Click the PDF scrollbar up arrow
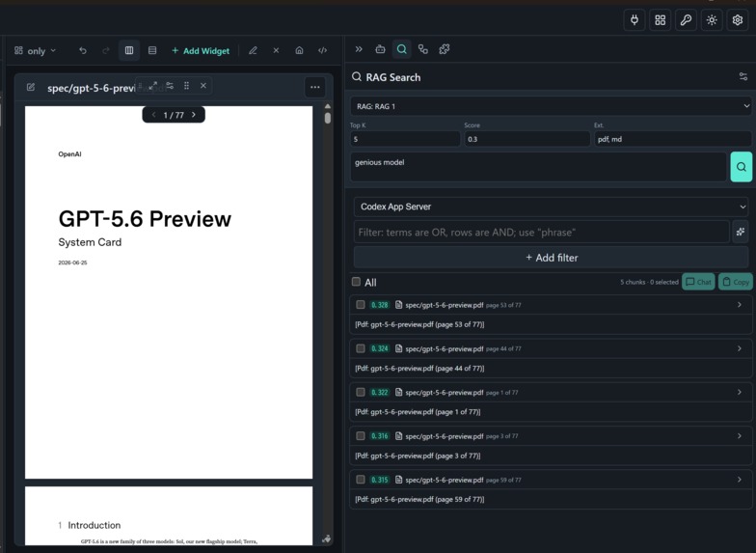This screenshot has height=553, width=756. (328, 106)
